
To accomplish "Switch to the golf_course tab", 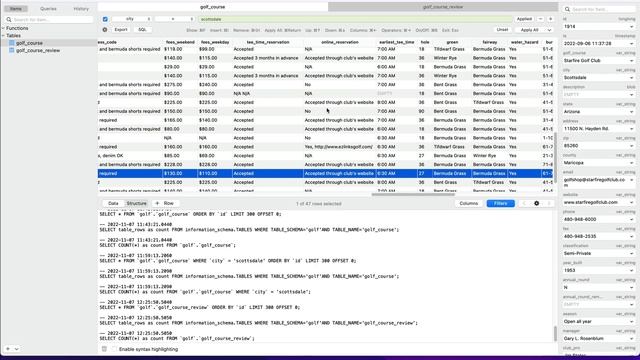I will 213,7.
